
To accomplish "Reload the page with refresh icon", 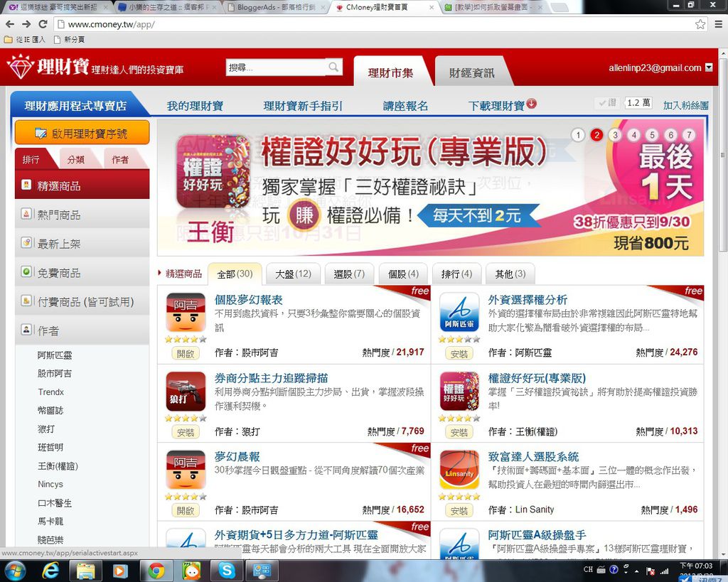I will point(43,24).
